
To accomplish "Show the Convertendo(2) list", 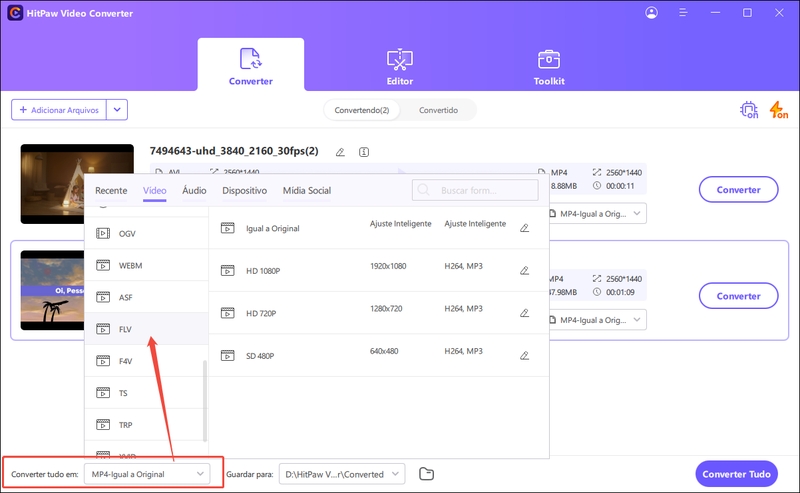I will click(x=362, y=110).
